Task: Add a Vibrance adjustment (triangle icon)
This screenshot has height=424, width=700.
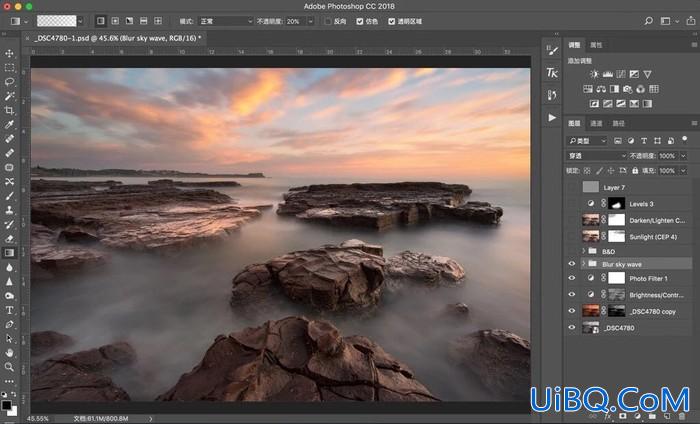Action: click(647, 74)
